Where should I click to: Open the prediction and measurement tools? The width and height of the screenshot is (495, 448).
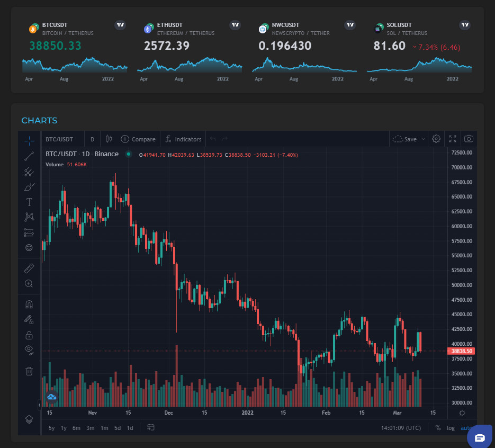pyautogui.click(x=29, y=232)
